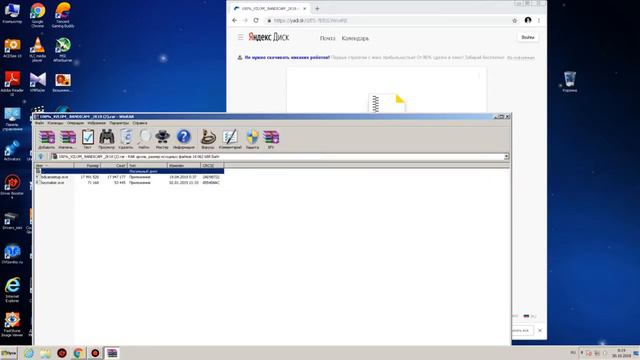Click the Adobe Reader desktop shortcut
The image size is (640, 360).
point(12,83)
